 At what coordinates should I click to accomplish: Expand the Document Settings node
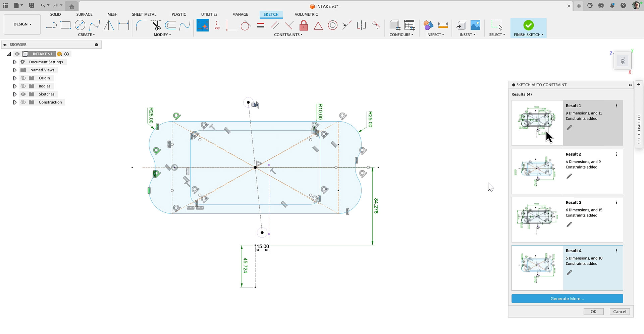pos(15,62)
